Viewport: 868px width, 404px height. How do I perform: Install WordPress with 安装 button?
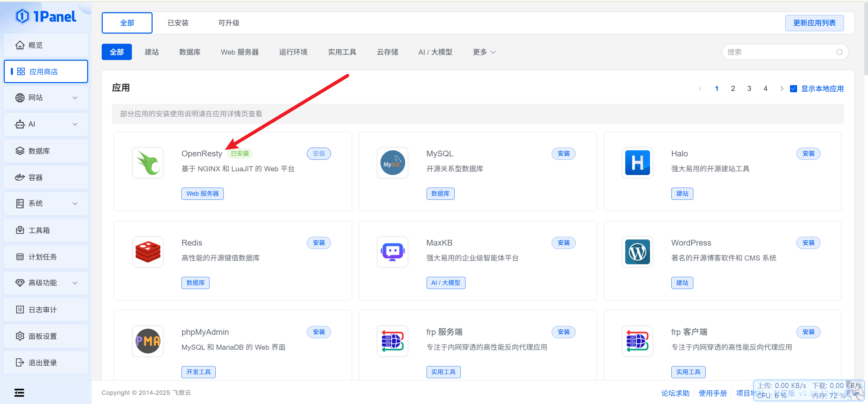(808, 243)
